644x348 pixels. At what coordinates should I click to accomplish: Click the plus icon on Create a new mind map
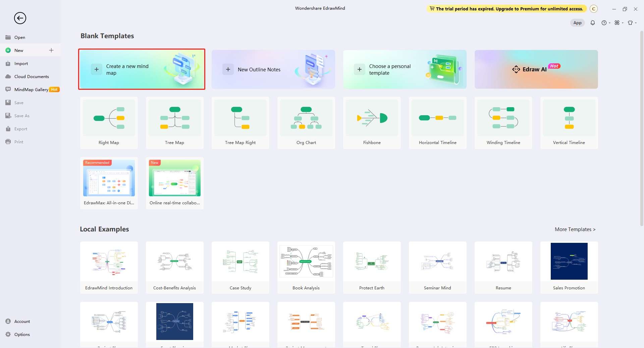pos(96,69)
